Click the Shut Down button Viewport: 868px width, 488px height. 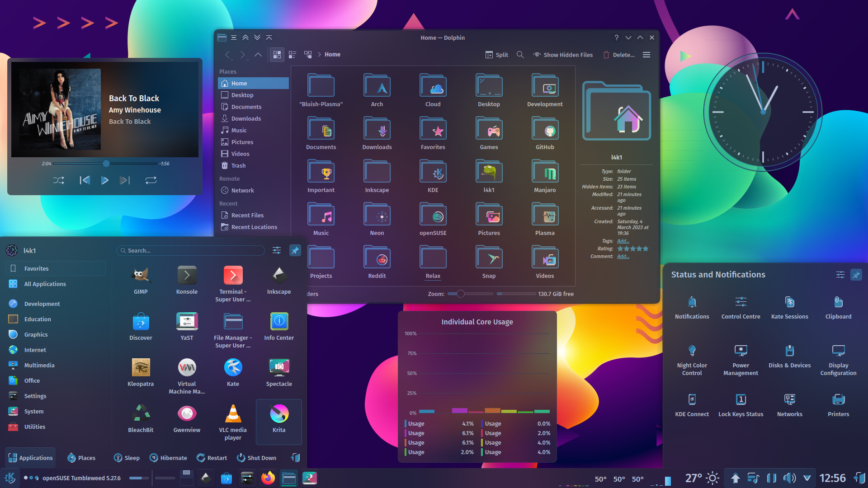(x=256, y=458)
